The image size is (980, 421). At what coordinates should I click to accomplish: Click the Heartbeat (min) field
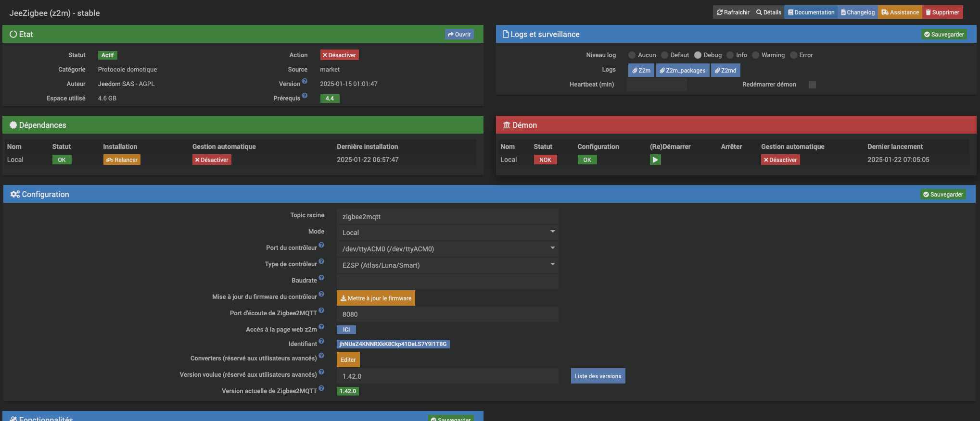(x=657, y=85)
